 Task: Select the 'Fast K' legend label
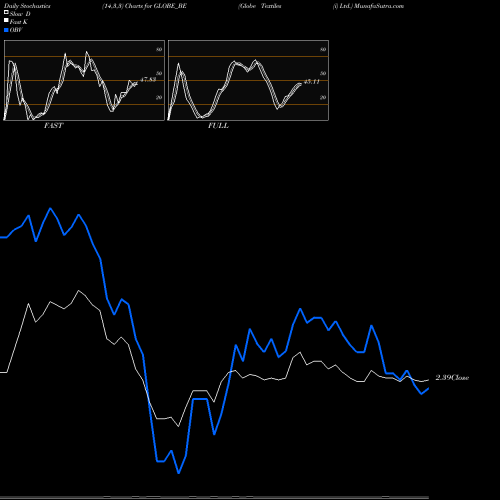(x=19, y=22)
